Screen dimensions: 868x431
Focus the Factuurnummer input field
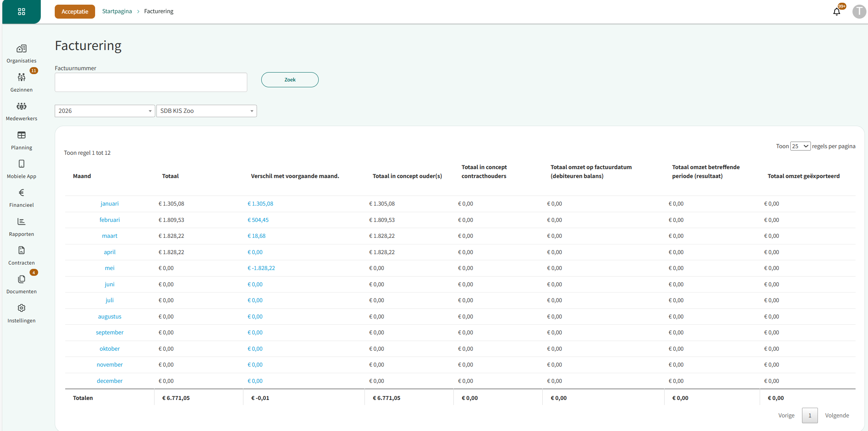[x=151, y=82]
